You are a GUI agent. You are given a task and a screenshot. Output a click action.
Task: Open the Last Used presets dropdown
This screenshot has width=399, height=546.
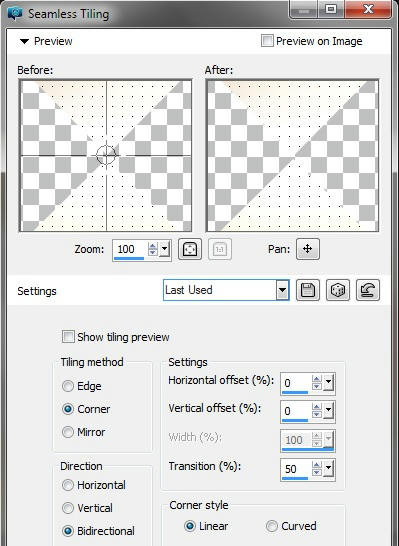[282, 290]
